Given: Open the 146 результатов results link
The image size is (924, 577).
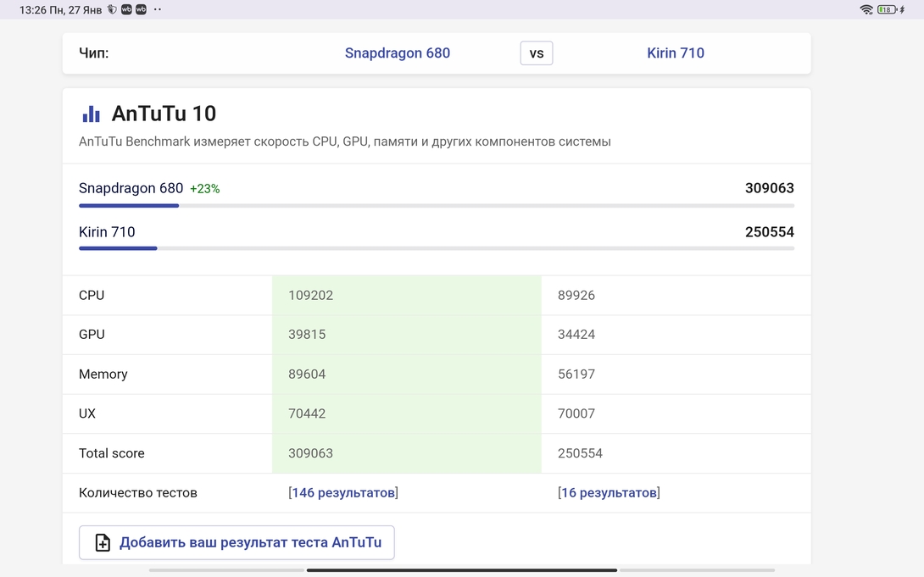Looking at the screenshot, I should coord(342,492).
